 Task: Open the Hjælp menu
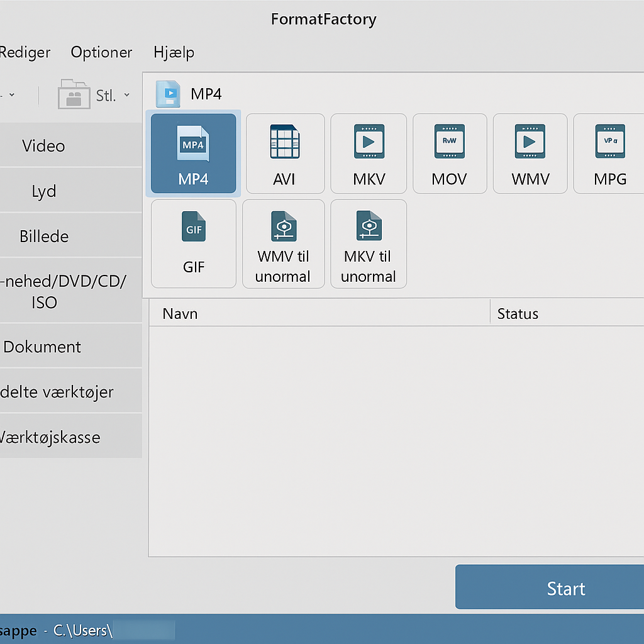[x=174, y=52]
